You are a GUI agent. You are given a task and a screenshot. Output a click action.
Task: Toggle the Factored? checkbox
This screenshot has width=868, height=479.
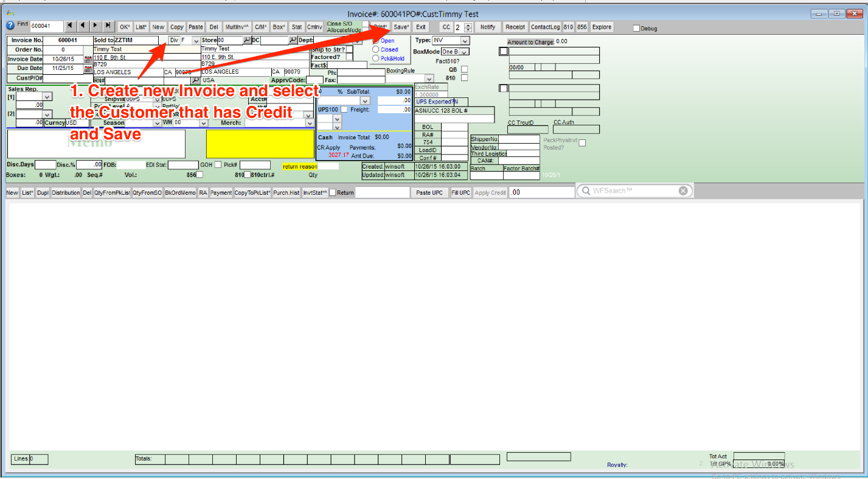click(349, 57)
